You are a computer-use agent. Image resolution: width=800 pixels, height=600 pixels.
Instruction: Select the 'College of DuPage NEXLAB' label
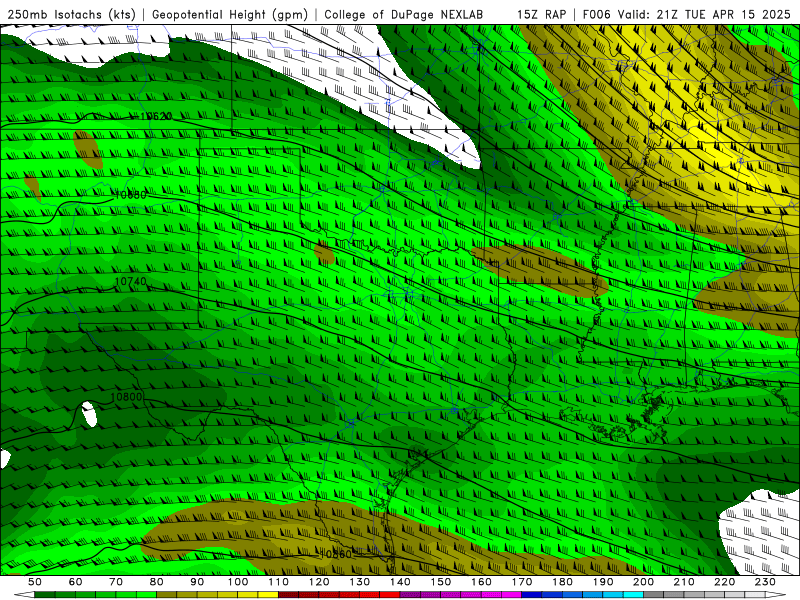pyautogui.click(x=404, y=14)
